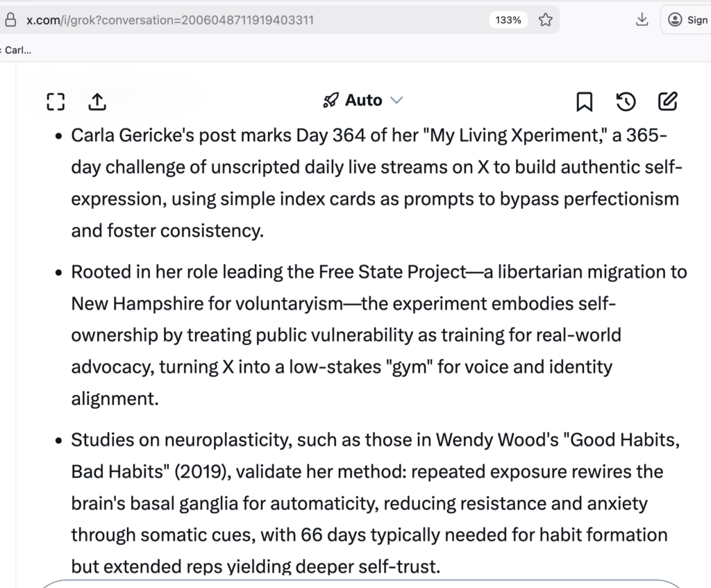Screen dimensions: 711x588
Task: Click the first bullet about Day 364
Action: tap(375, 183)
